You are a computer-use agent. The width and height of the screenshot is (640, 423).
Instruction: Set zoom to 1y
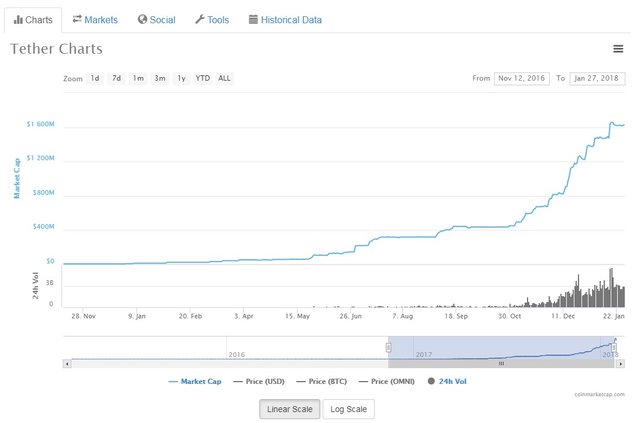click(182, 78)
